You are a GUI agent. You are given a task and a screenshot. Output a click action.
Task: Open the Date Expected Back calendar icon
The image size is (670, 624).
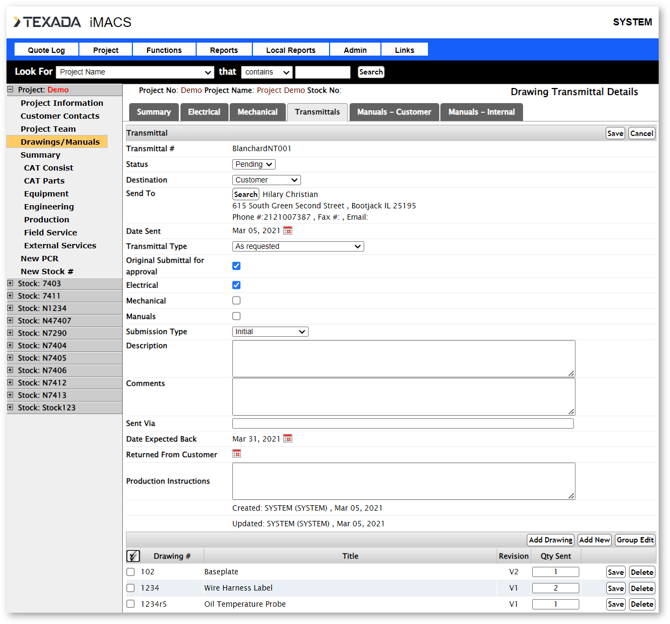(288, 439)
